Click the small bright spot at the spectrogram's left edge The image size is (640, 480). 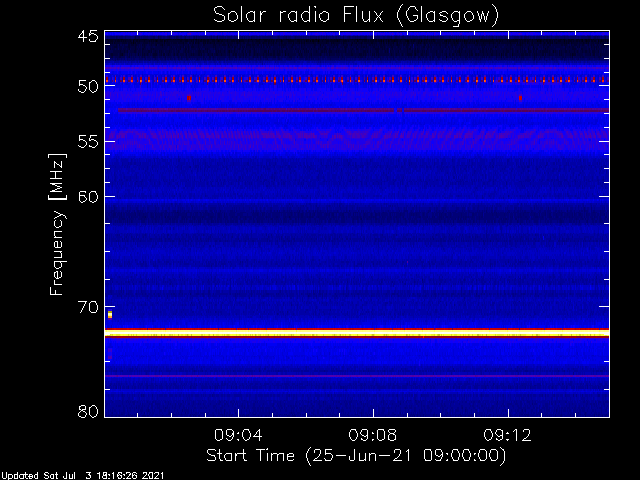pos(110,315)
